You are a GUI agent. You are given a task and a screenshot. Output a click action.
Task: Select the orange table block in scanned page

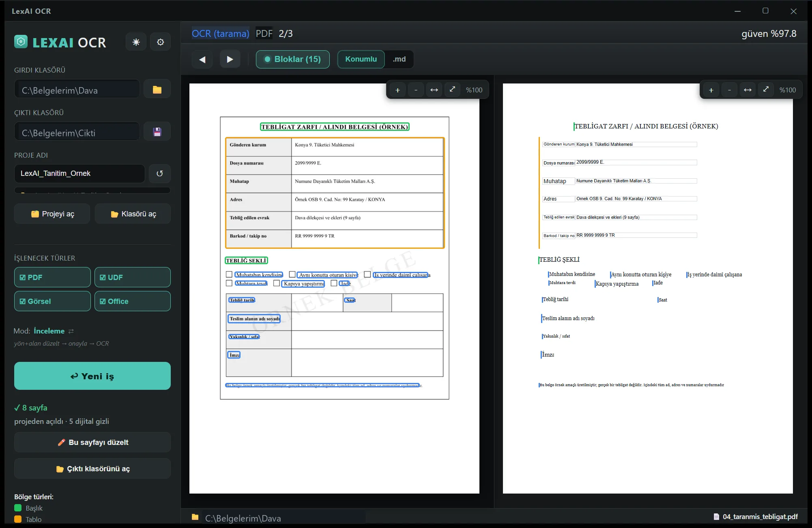[335, 193]
